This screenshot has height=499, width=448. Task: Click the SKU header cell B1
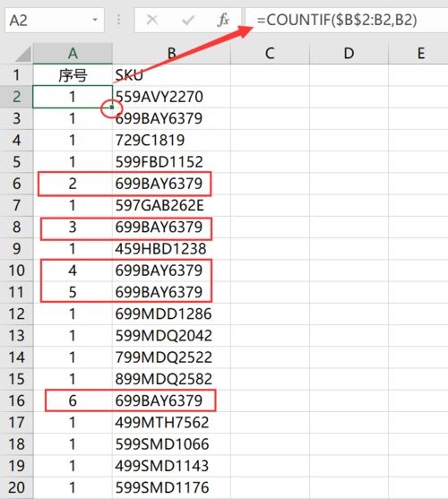coord(171,75)
